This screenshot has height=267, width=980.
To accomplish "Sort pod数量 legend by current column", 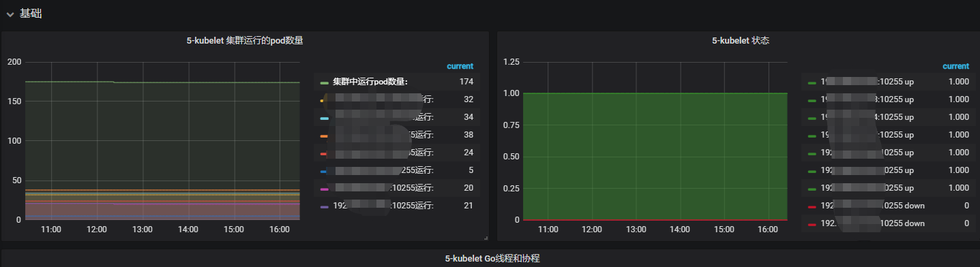I will point(460,66).
